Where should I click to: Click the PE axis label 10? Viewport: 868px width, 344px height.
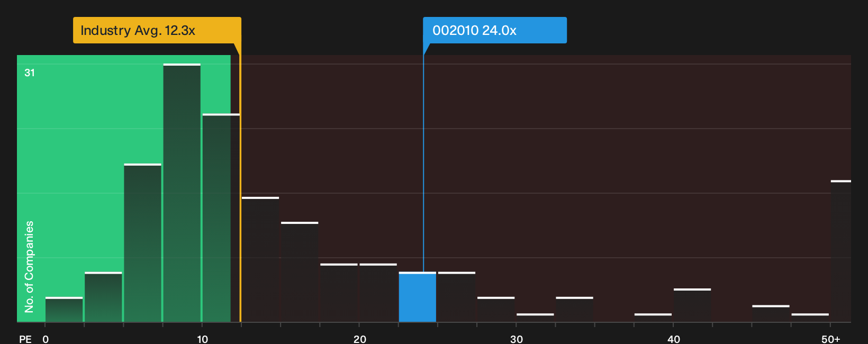coord(203,339)
